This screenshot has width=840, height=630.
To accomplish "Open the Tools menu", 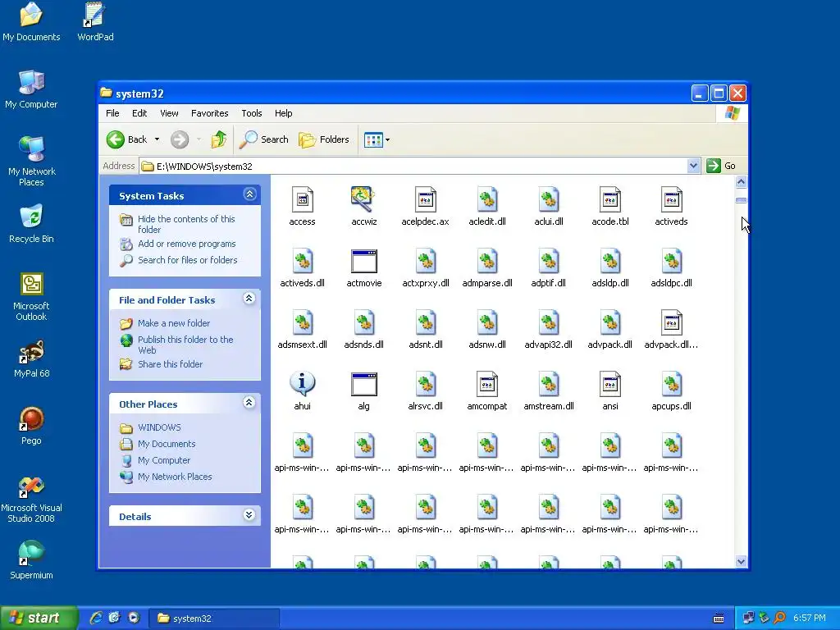I will [x=251, y=113].
